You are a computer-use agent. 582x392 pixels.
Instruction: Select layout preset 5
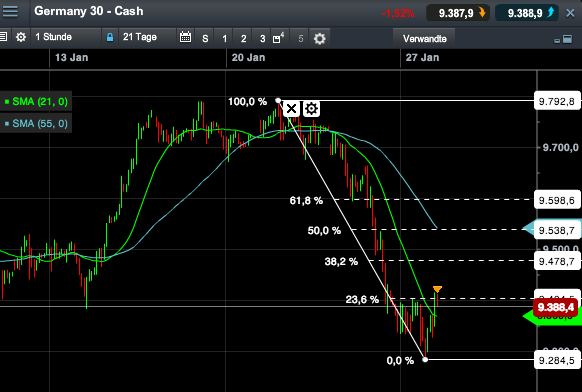[301, 38]
